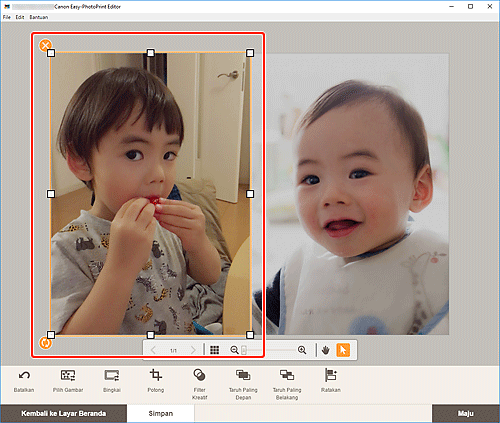Click the selected boy photo
Viewport: 500px width, 423px height.
coord(151,194)
